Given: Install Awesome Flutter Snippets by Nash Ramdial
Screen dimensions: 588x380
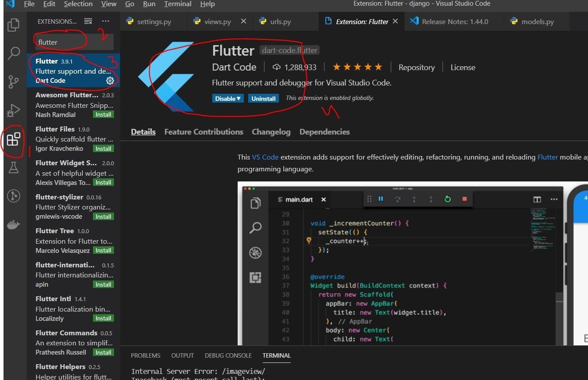Looking at the screenshot, I should coord(103,114).
